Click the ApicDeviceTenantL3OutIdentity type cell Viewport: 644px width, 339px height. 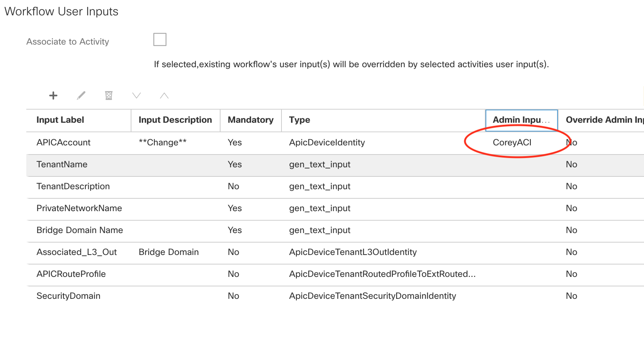click(x=353, y=252)
